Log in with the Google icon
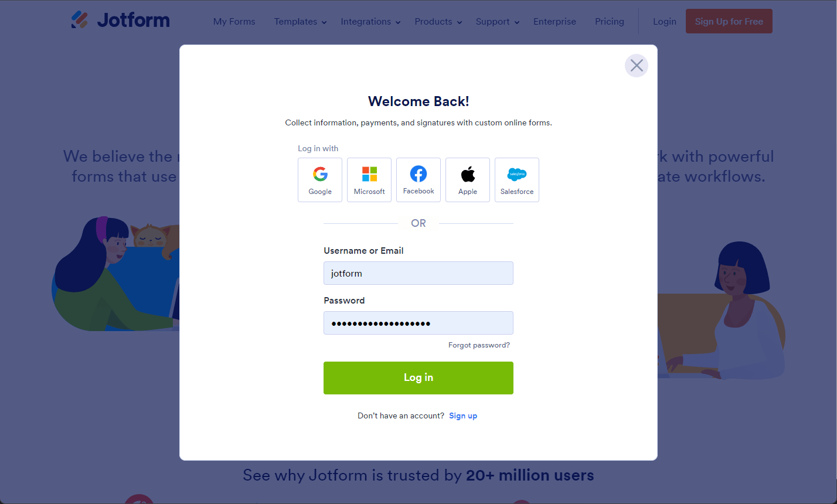The height and width of the screenshot is (504, 837). coord(320,180)
